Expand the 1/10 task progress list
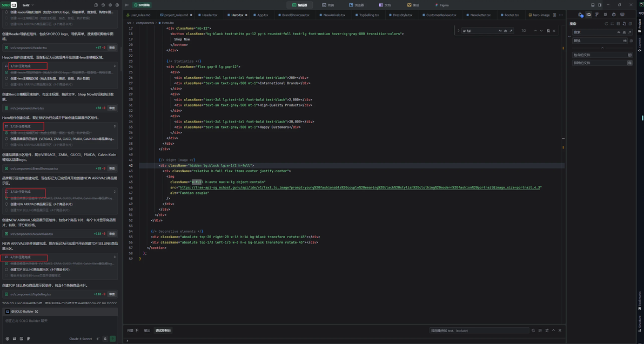 (x=115, y=66)
